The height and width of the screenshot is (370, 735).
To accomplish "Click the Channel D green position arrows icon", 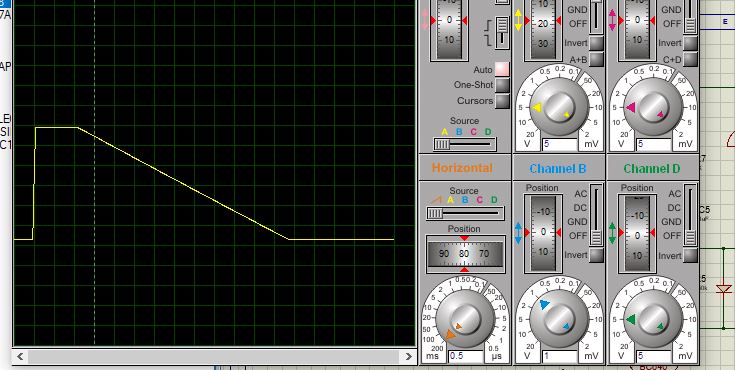I will point(612,233).
